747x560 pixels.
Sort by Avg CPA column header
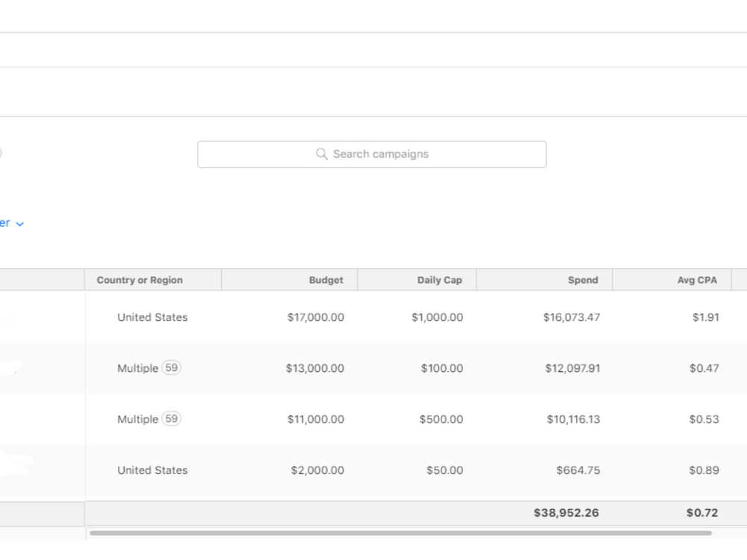(697, 280)
